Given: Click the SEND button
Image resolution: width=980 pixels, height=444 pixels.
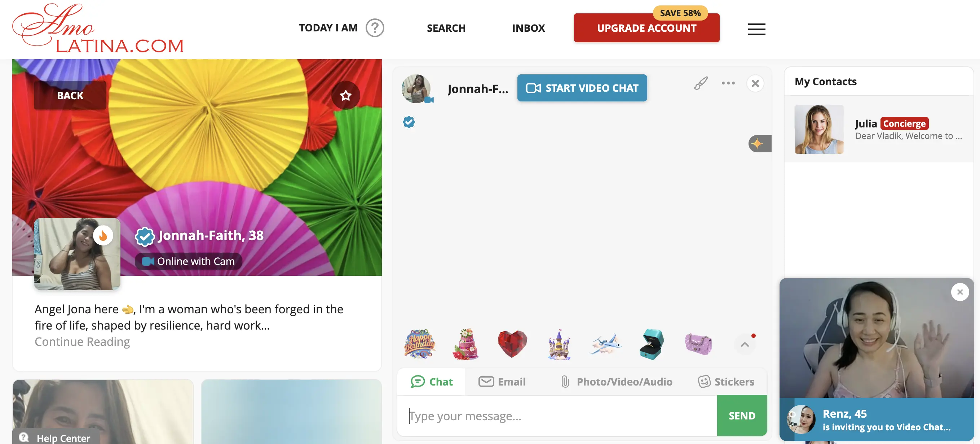Looking at the screenshot, I should pyautogui.click(x=741, y=415).
